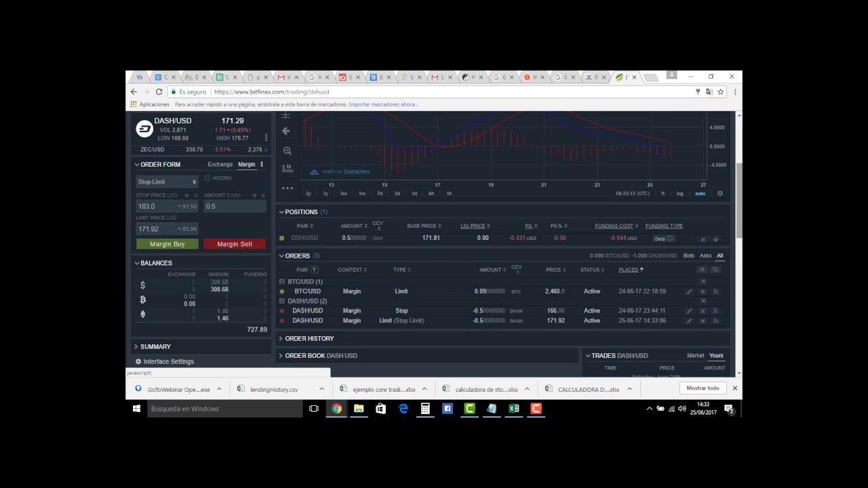
Task: Switch order form to Exchange tab
Action: click(x=220, y=165)
